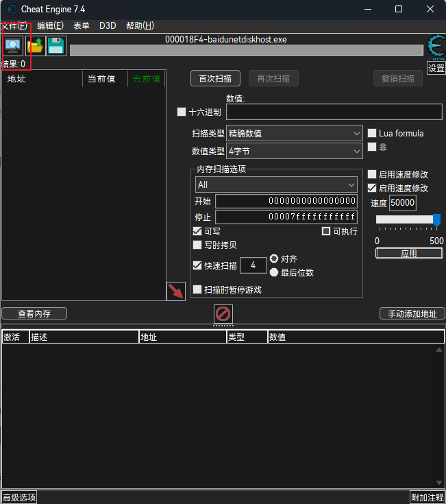The image size is (446, 504).
Task: Click the 激活 column header
Action: pos(15,337)
